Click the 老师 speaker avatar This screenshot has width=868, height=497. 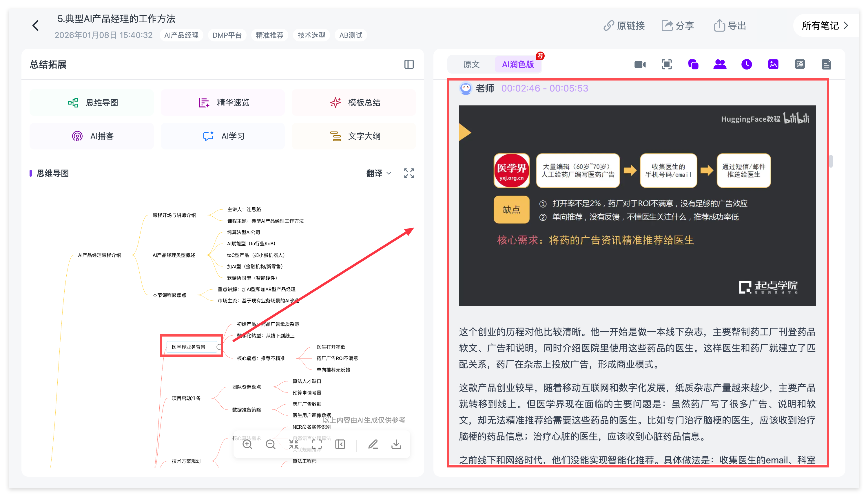tap(465, 88)
